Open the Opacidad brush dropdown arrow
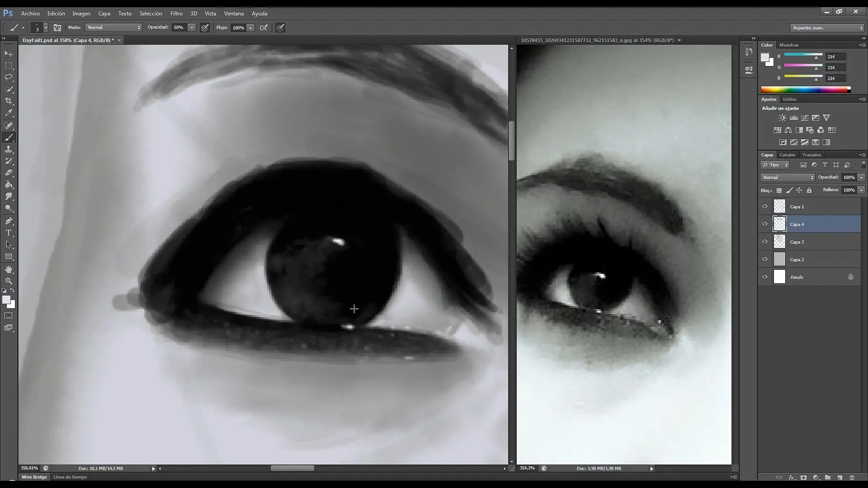The image size is (868, 488). click(192, 28)
